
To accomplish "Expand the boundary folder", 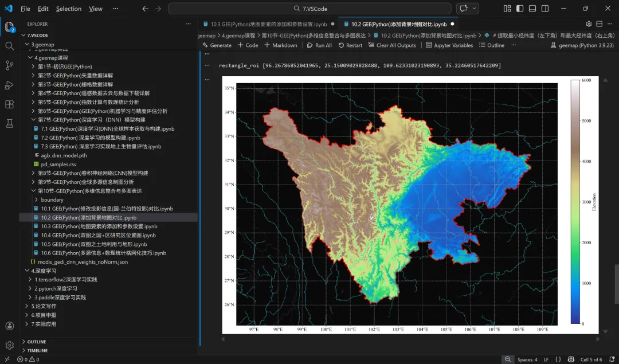I will (37, 199).
